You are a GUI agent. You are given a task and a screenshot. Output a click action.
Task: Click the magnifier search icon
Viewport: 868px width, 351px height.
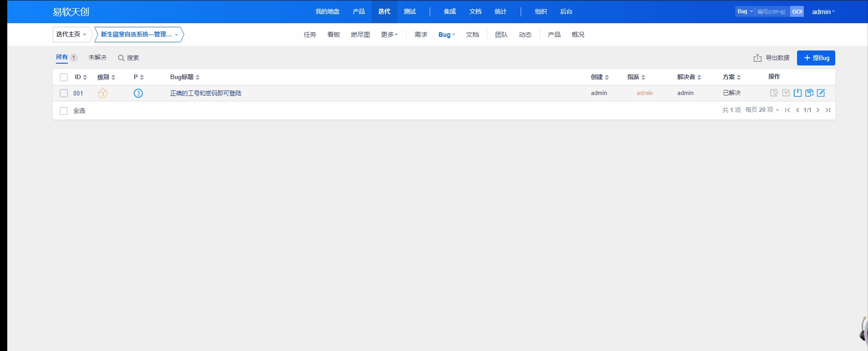tap(121, 58)
